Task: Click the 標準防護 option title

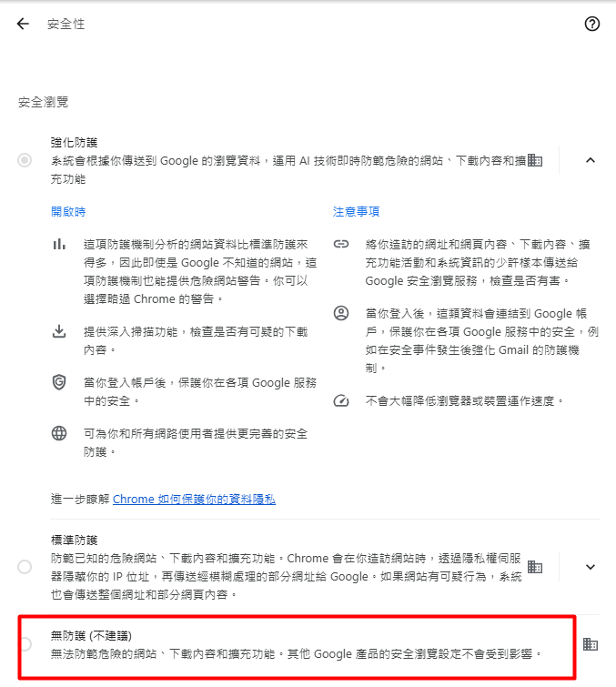Action: pyautogui.click(x=74, y=540)
